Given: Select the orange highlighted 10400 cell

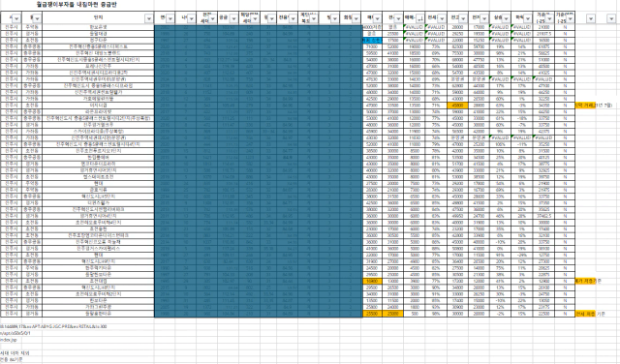Looking at the screenshot, I should point(372,281).
